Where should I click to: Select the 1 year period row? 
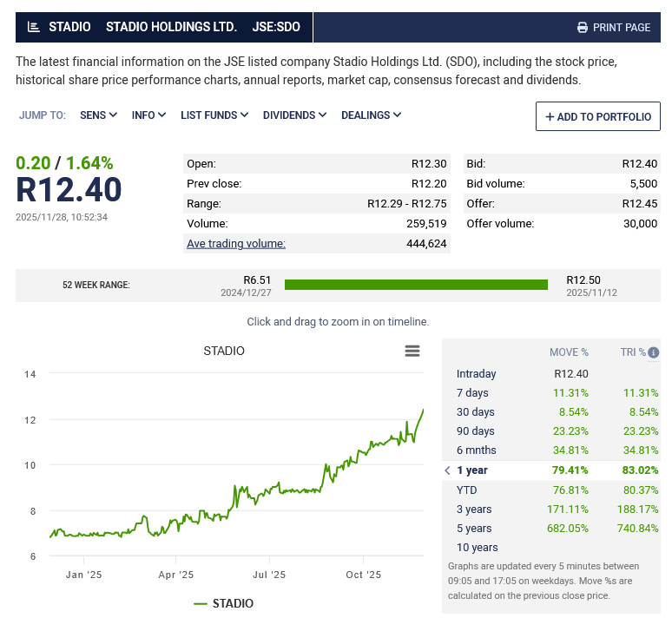pos(551,470)
